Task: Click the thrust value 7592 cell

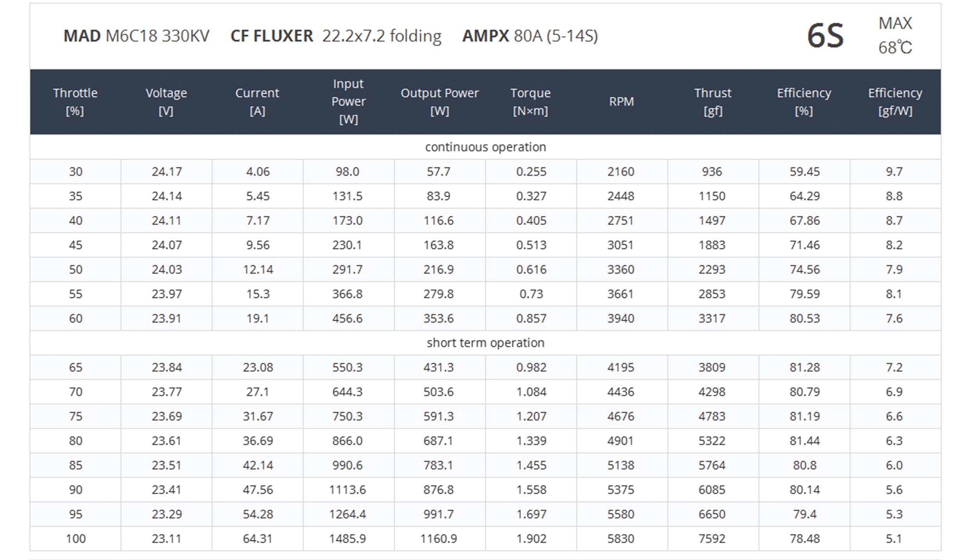Action: tap(712, 539)
